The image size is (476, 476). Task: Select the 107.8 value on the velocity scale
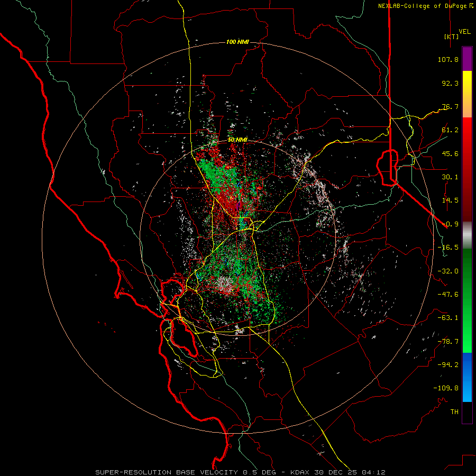click(x=448, y=59)
